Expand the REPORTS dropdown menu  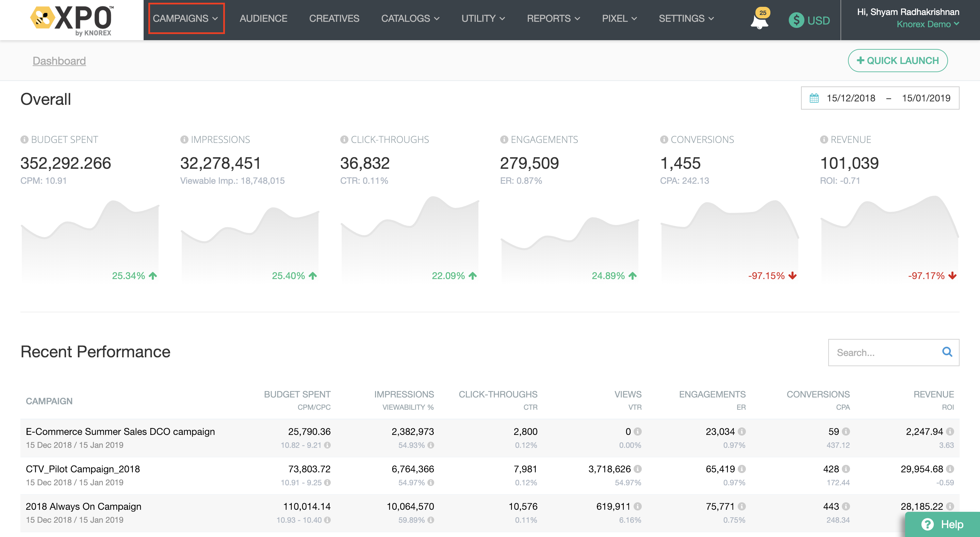point(553,18)
